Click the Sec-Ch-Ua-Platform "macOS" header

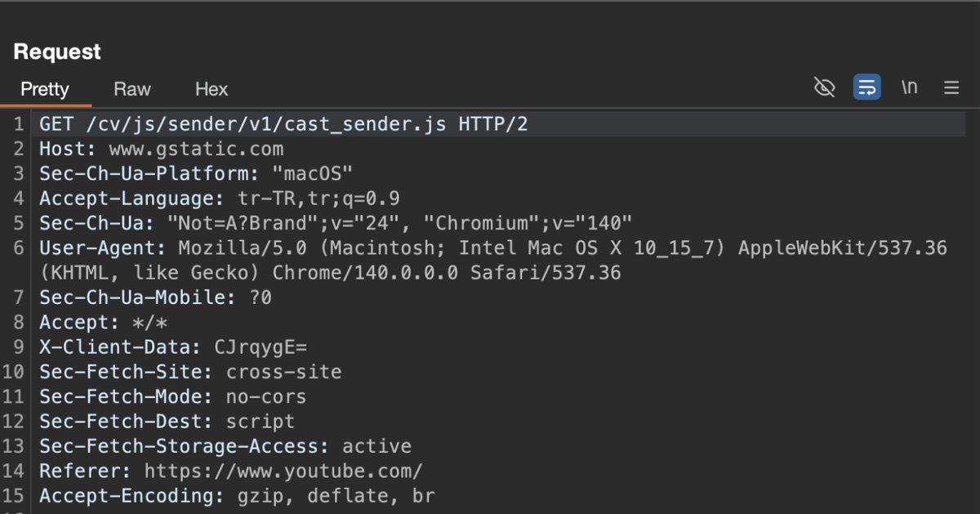pyautogui.click(x=196, y=174)
